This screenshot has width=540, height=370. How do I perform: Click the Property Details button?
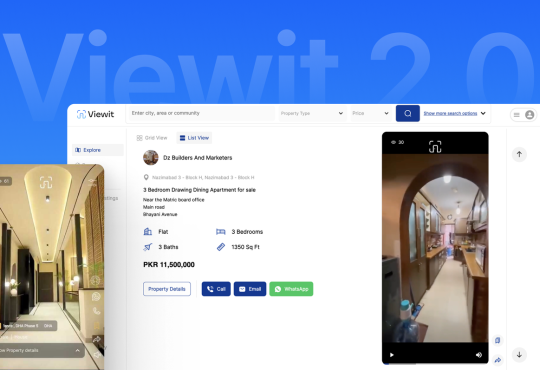pos(167,289)
